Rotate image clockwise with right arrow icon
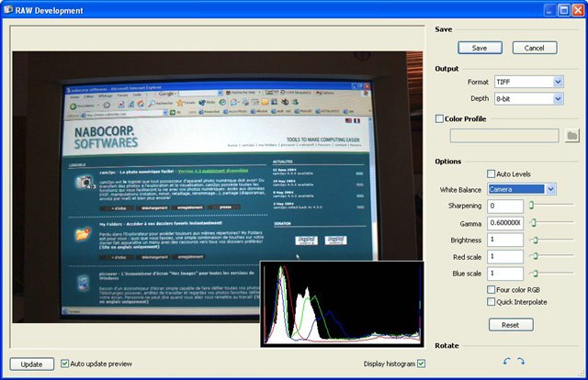Screen dimensions: 588x380 pyautogui.click(x=521, y=361)
